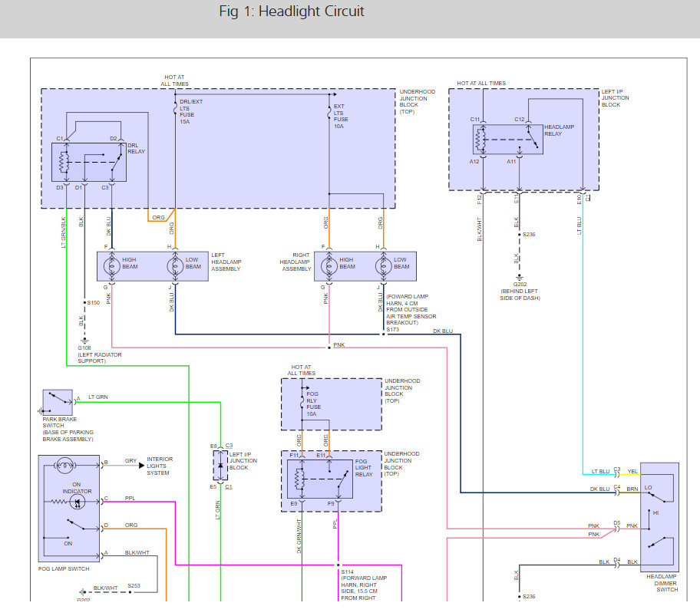Click the ON indicator LED symbol

pos(78,502)
